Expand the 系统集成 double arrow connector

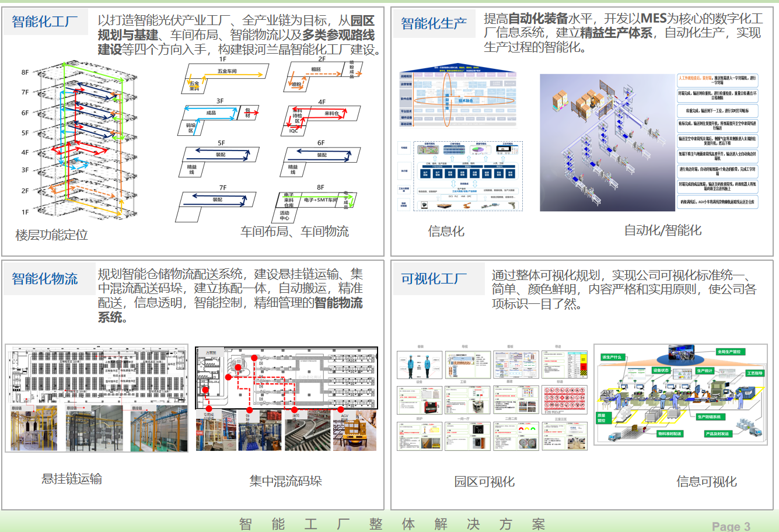coord(455,183)
